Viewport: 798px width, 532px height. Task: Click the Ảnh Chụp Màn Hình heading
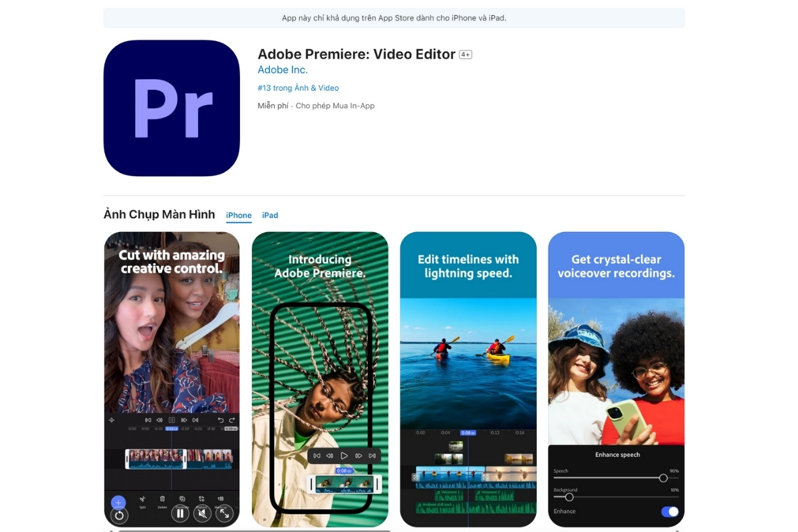[160, 214]
